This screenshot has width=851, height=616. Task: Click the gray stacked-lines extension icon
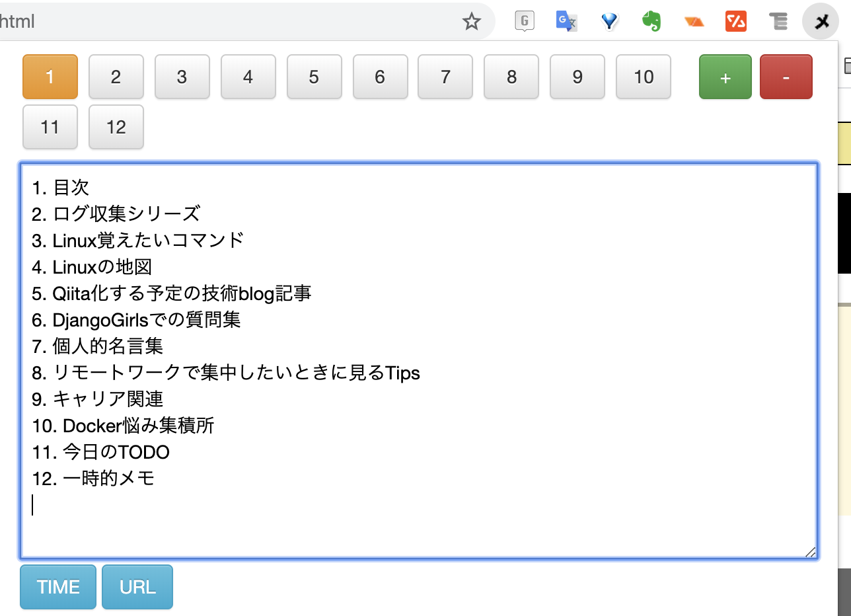click(779, 22)
